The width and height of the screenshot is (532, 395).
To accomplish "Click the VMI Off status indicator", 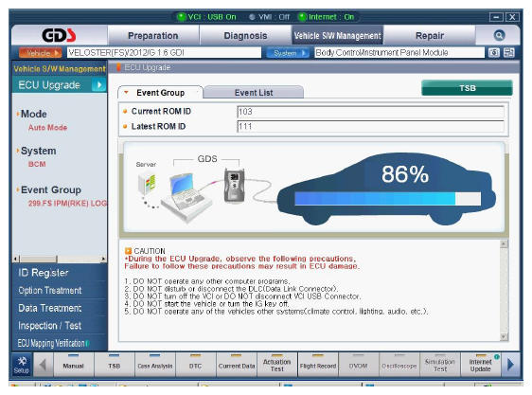I will (x=269, y=17).
